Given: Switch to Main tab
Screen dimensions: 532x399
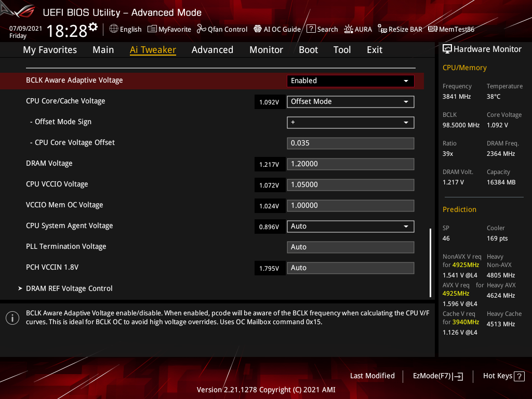Looking at the screenshot, I should coord(103,50).
